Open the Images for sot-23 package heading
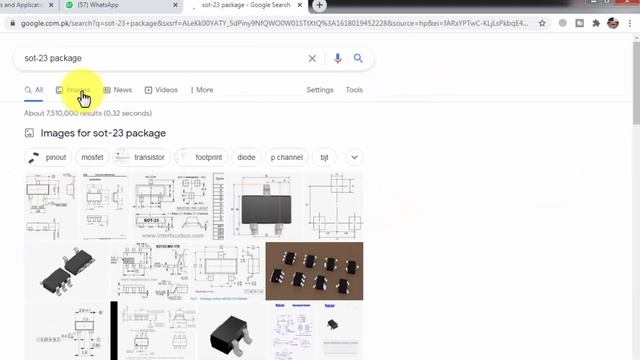Screen dimensions: 640x360 pyautogui.click(x=103, y=133)
